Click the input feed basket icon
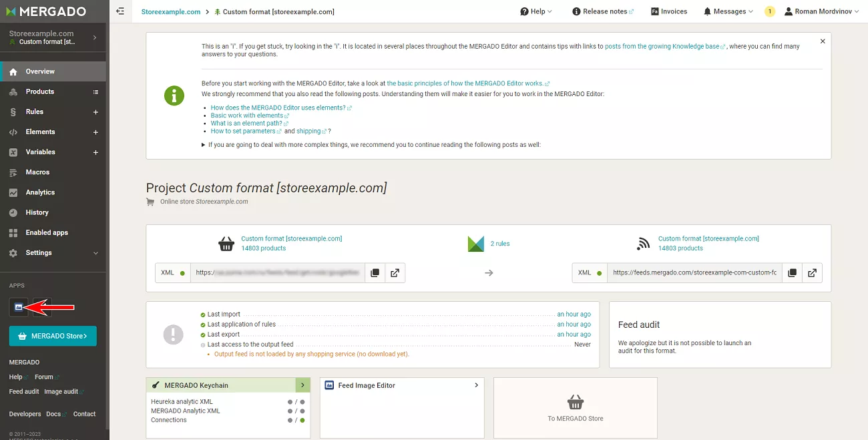Viewport: 868px width, 440px height. [x=227, y=243]
